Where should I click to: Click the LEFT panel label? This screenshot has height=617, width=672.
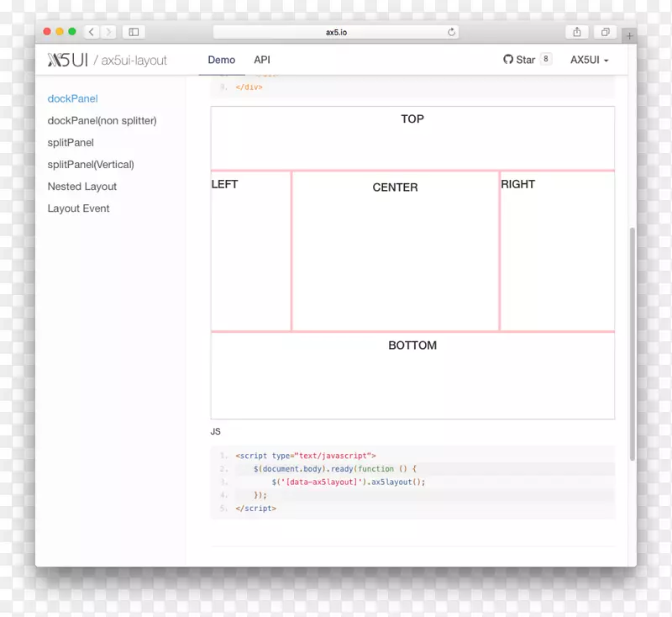pyautogui.click(x=224, y=184)
